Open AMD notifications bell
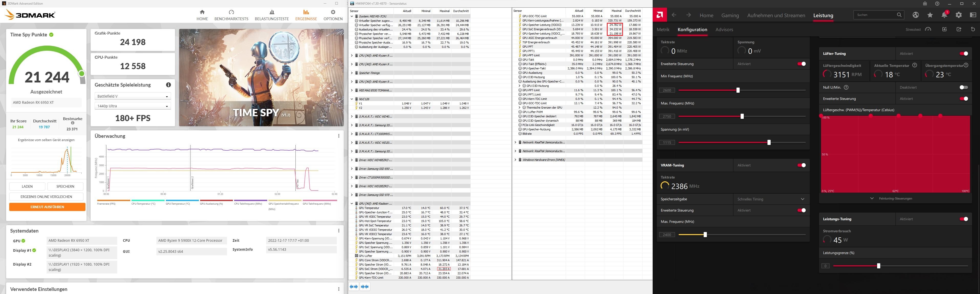The height and width of the screenshot is (294, 980). click(944, 15)
